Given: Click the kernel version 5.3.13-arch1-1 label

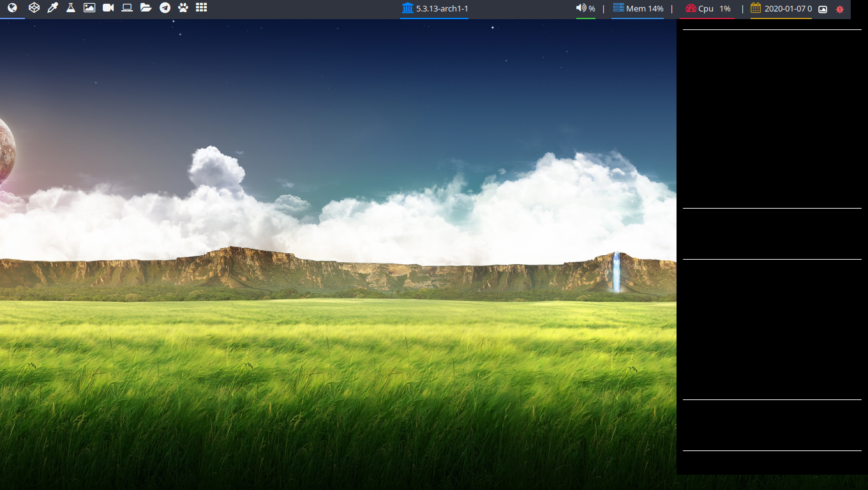Looking at the screenshot, I should click(x=440, y=9).
